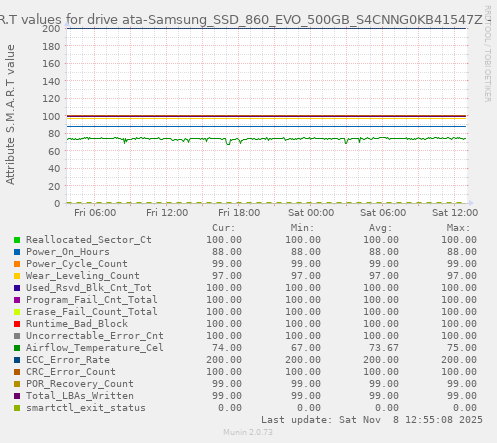Click the ECC_Error_Rate current value 200.00

(x=224, y=360)
